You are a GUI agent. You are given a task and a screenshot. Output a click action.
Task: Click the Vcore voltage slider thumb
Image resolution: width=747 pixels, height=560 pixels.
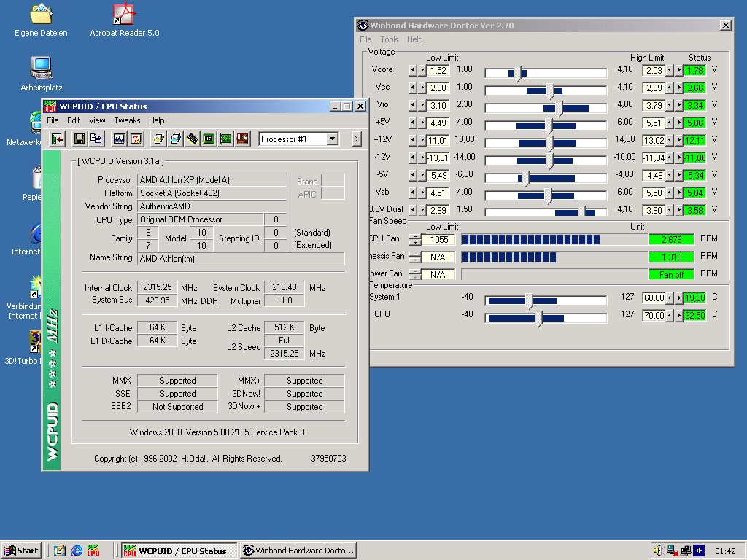517,72
